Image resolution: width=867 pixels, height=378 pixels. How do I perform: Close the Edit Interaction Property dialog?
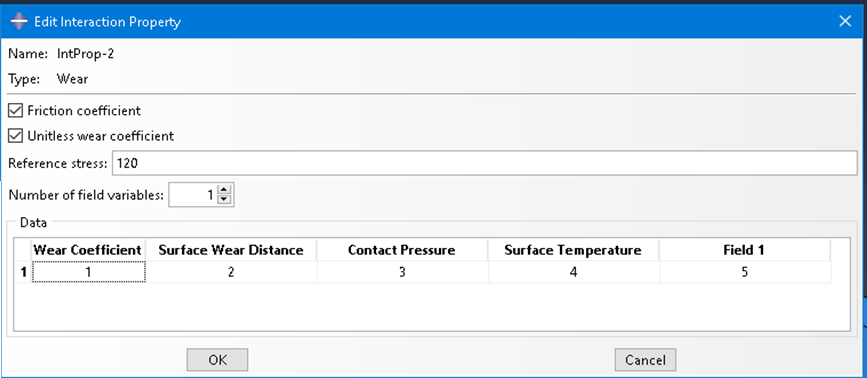(845, 22)
